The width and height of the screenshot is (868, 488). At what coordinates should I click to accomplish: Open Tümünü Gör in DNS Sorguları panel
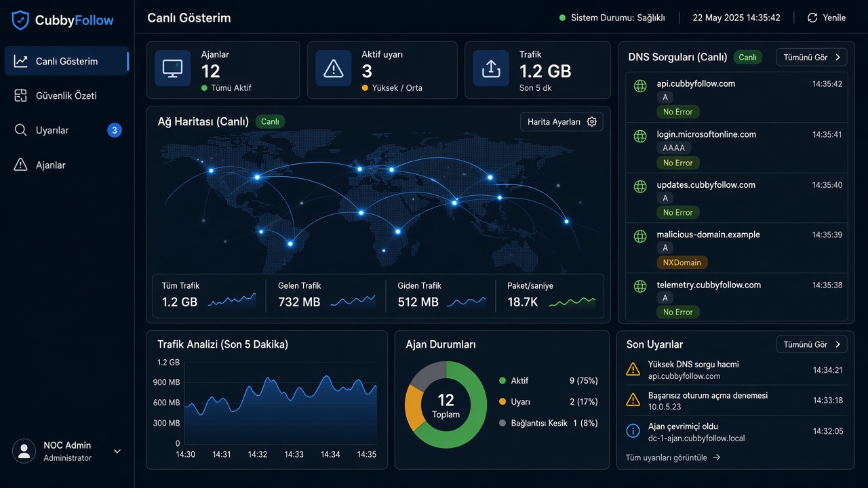pos(812,58)
